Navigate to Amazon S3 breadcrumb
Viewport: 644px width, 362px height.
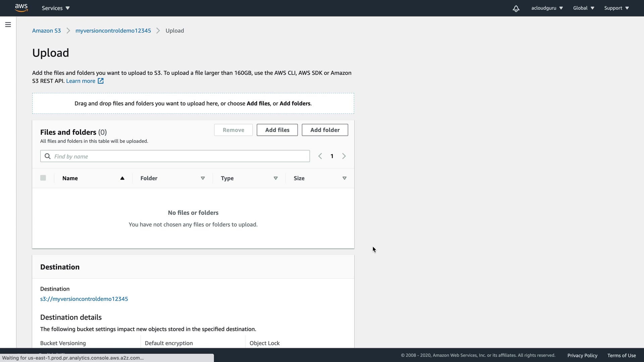47,31
